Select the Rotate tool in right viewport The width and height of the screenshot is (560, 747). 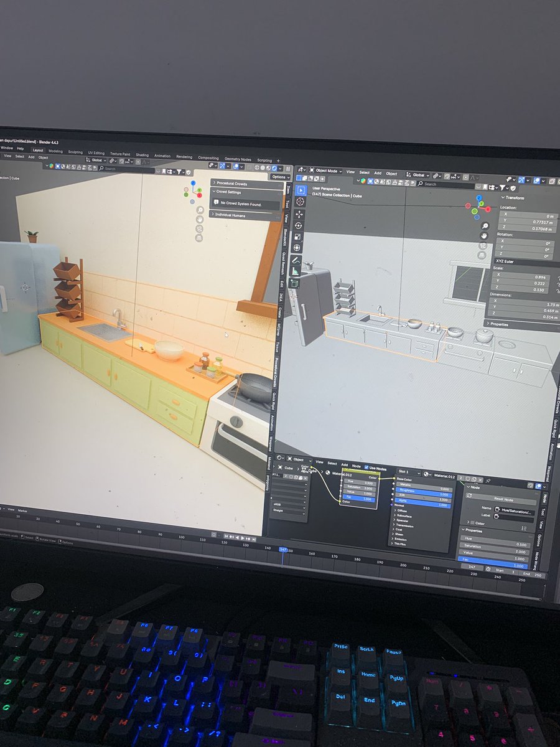[x=299, y=226]
